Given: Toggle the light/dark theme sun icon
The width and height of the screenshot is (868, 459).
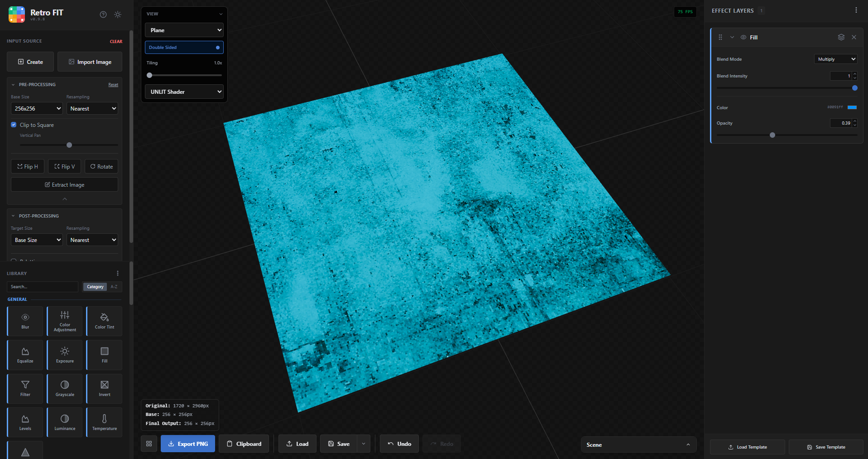Looking at the screenshot, I should (118, 14).
